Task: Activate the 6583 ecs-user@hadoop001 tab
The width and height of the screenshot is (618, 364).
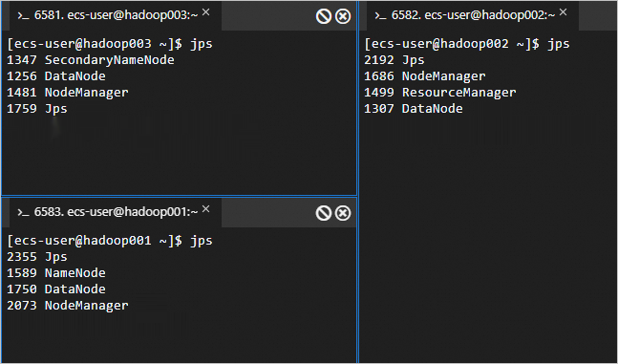Action: [x=115, y=212]
